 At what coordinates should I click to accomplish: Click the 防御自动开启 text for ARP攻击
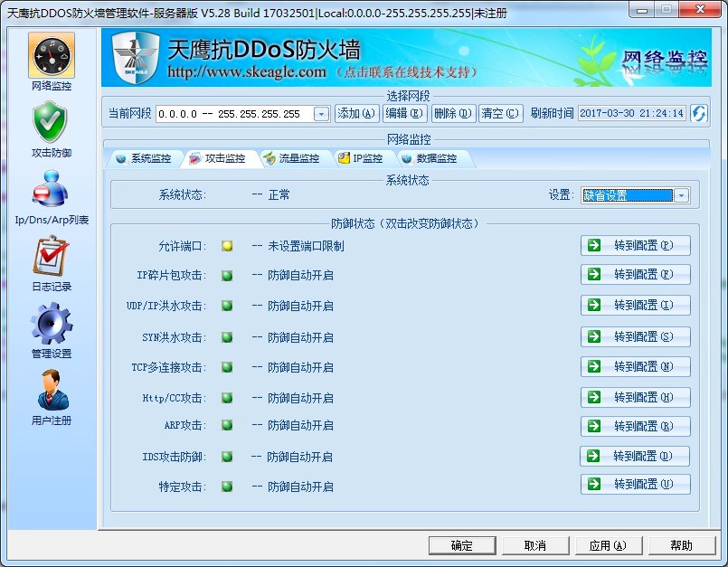(x=300, y=425)
